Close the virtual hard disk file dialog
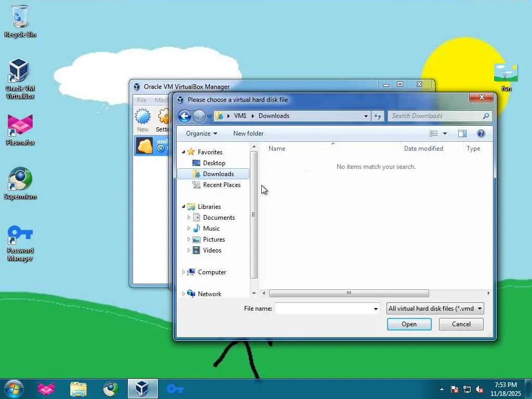This screenshot has height=399, width=532. coord(481,97)
